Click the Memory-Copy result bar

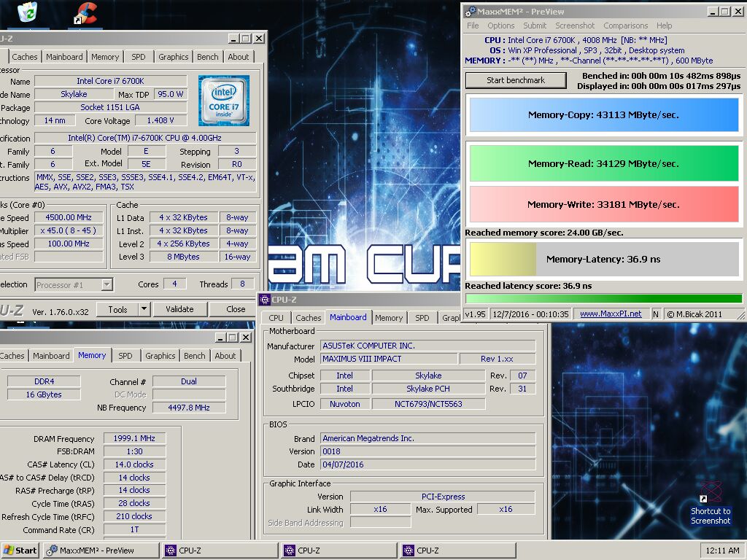point(603,114)
